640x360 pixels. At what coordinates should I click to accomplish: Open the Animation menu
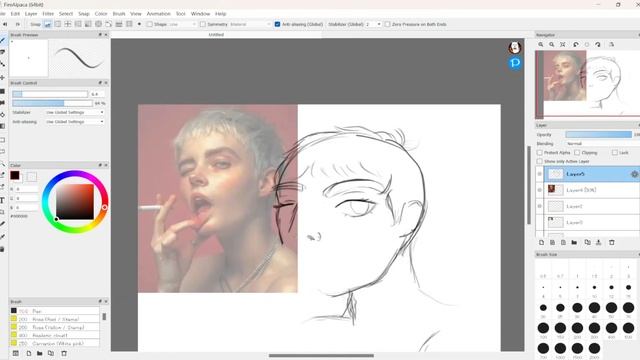[x=158, y=14]
